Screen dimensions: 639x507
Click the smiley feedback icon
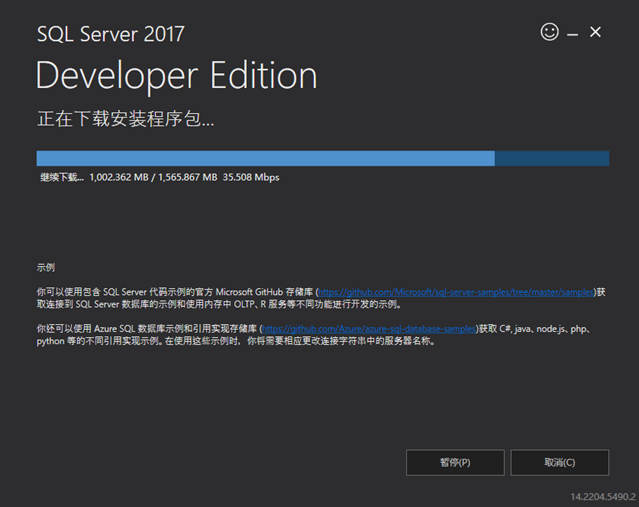(549, 32)
